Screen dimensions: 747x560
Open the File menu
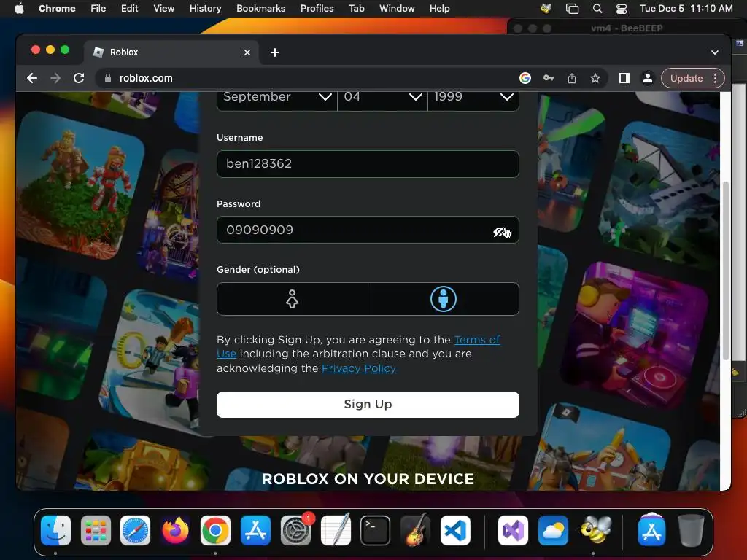98,8
